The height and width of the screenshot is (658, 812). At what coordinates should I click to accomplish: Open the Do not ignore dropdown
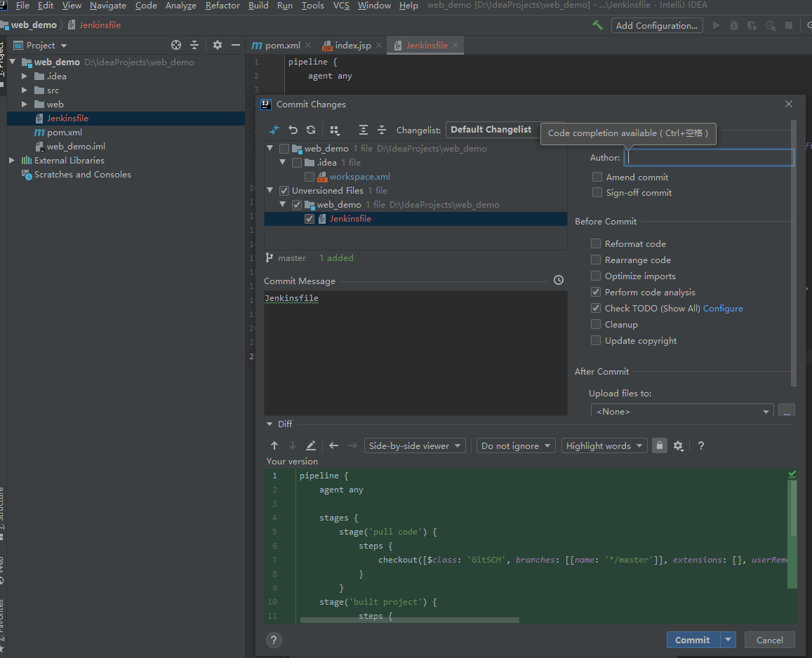tap(516, 445)
